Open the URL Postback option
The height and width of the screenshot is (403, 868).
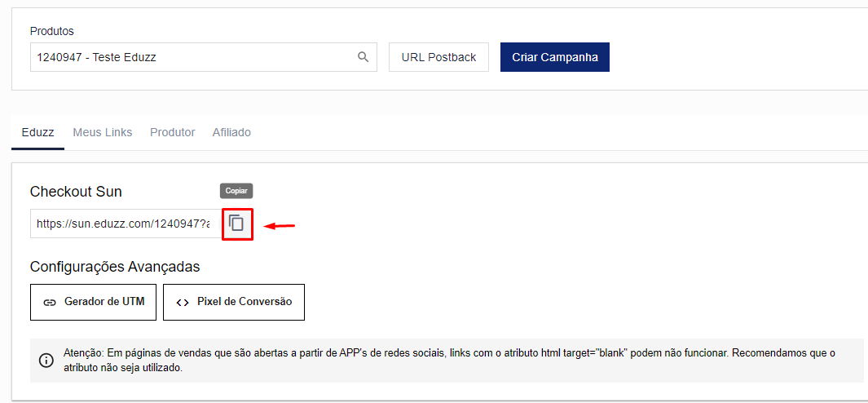438,57
